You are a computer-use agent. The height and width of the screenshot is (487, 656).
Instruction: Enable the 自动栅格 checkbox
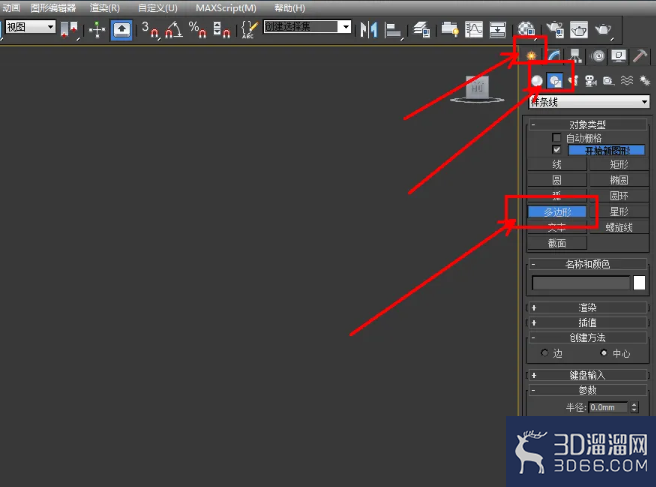point(556,137)
